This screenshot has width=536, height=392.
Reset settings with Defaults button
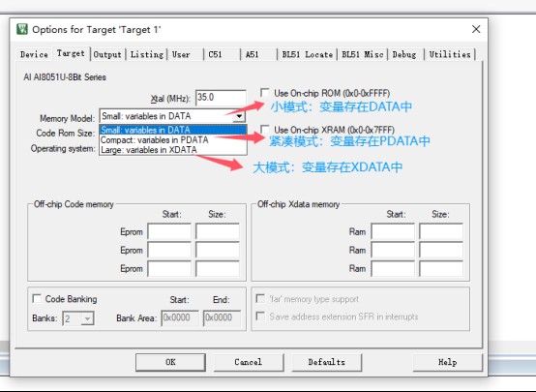click(x=327, y=362)
